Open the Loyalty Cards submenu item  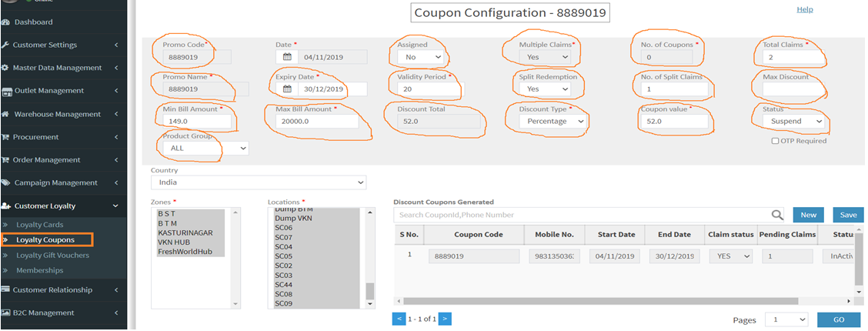[x=40, y=225]
